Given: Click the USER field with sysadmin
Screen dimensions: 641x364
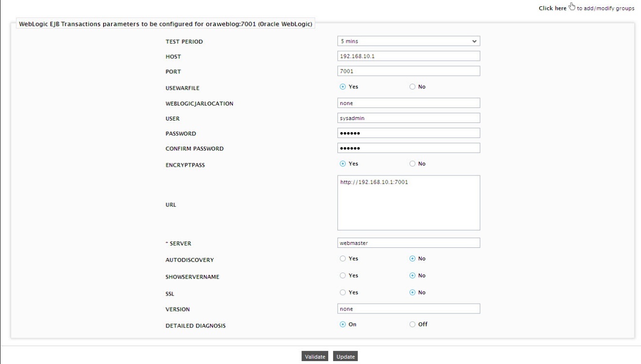Looking at the screenshot, I should [409, 118].
